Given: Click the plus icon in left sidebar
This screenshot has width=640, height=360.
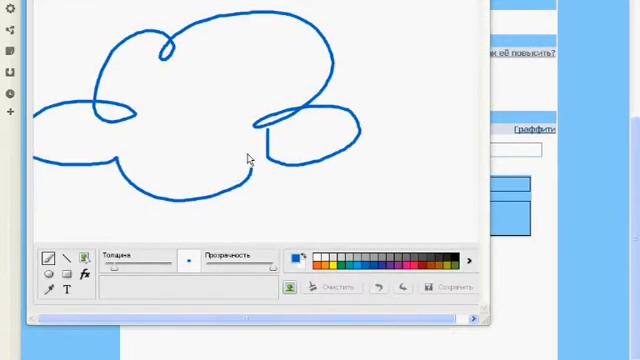Looking at the screenshot, I should (x=10, y=111).
